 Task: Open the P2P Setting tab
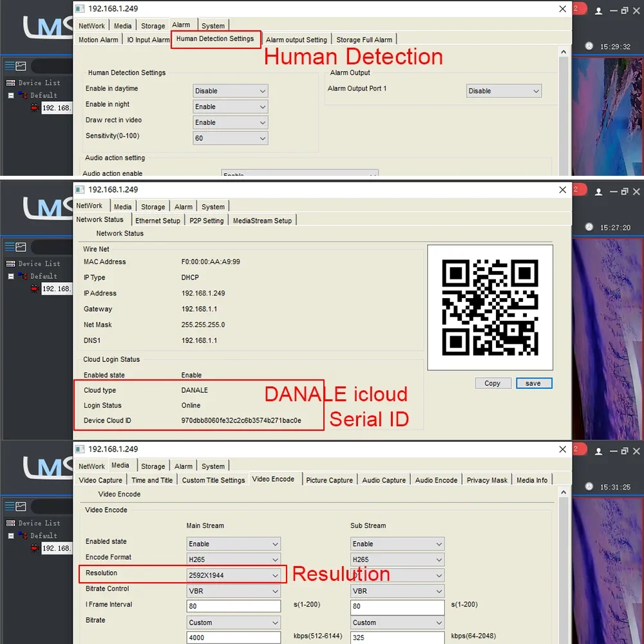tap(207, 220)
